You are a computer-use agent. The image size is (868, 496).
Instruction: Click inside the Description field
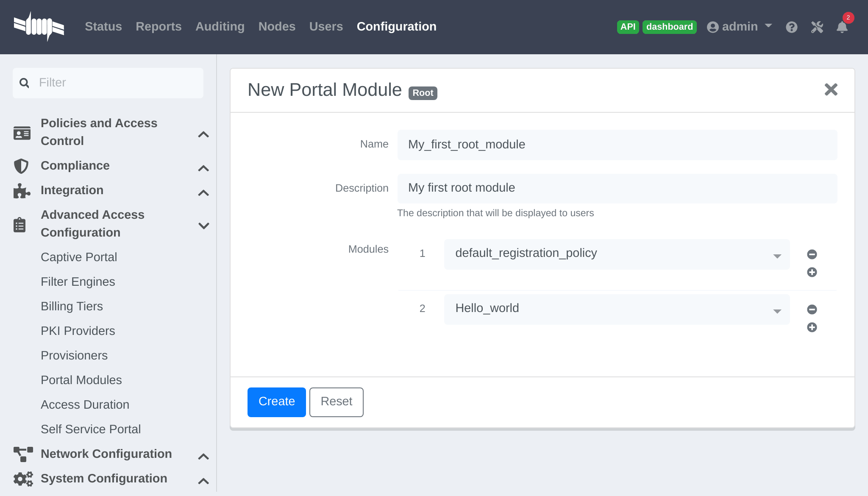click(617, 188)
